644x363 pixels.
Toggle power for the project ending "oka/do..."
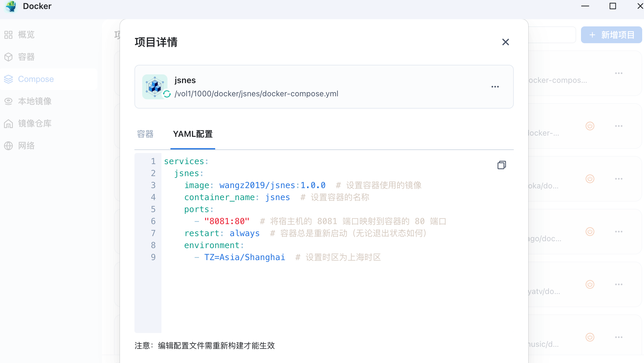tap(590, 179)
